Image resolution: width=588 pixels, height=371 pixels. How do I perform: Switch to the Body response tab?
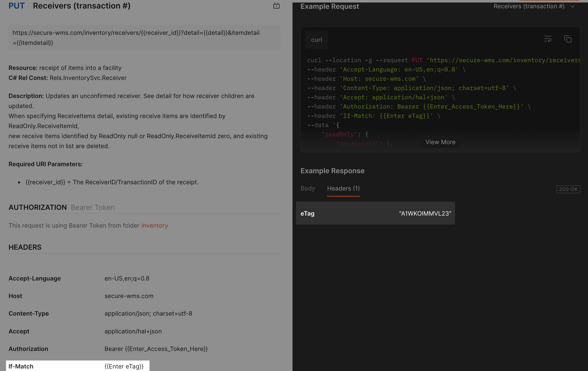308,189
